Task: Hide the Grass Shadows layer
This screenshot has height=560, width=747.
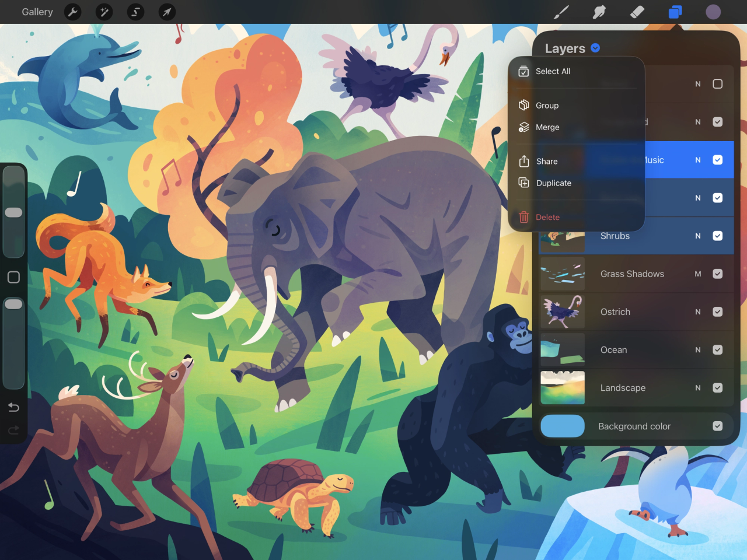Action: (x=718, y=274)
